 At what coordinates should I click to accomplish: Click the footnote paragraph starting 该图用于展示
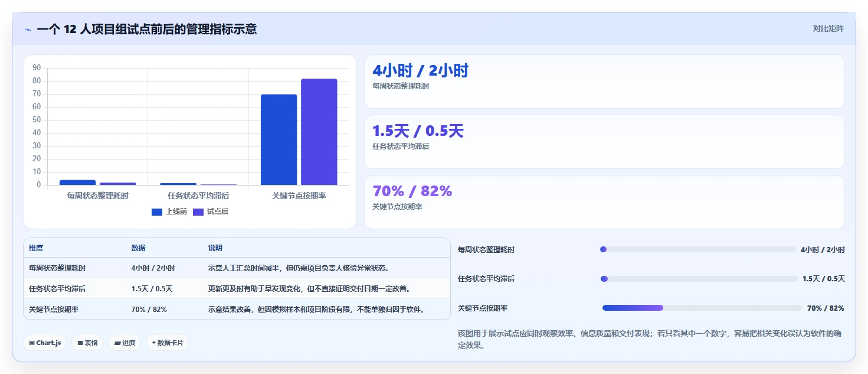(x=650, y=340)
